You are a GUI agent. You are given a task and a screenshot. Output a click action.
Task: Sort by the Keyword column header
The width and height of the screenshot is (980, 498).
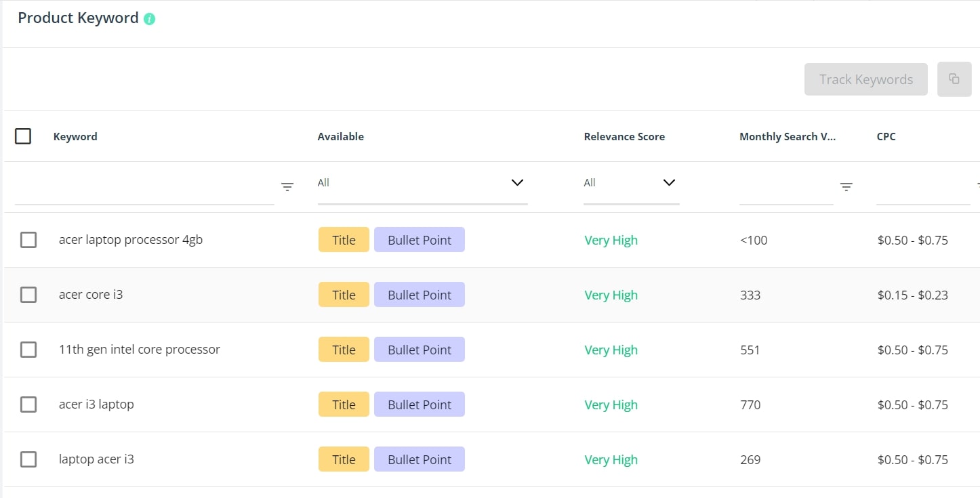point(75,136)
